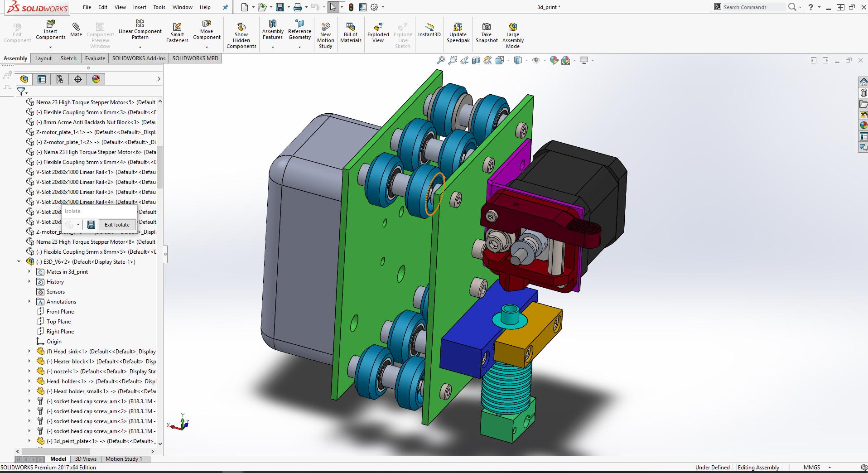Viewport: 868px width, 473px height.
Task: Launch Smart Fasteners
Action: click(177, 33)
